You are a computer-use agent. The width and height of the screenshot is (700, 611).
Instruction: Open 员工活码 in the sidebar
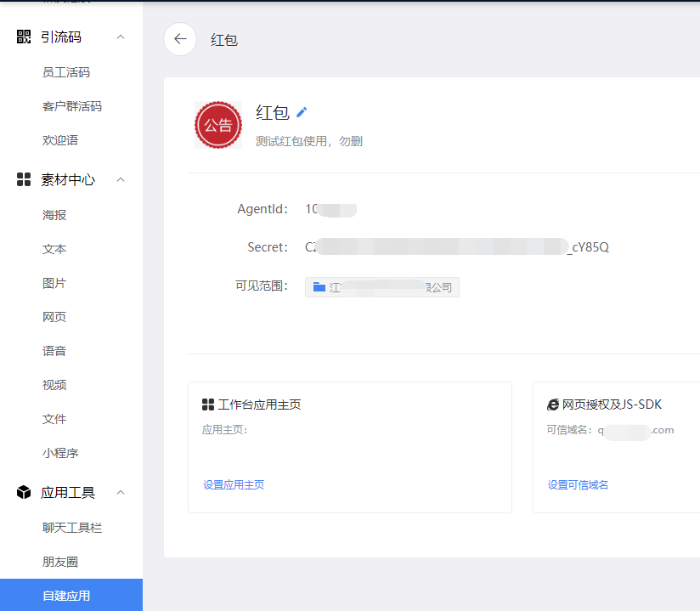pyautogui.click(x=66, y=72)
